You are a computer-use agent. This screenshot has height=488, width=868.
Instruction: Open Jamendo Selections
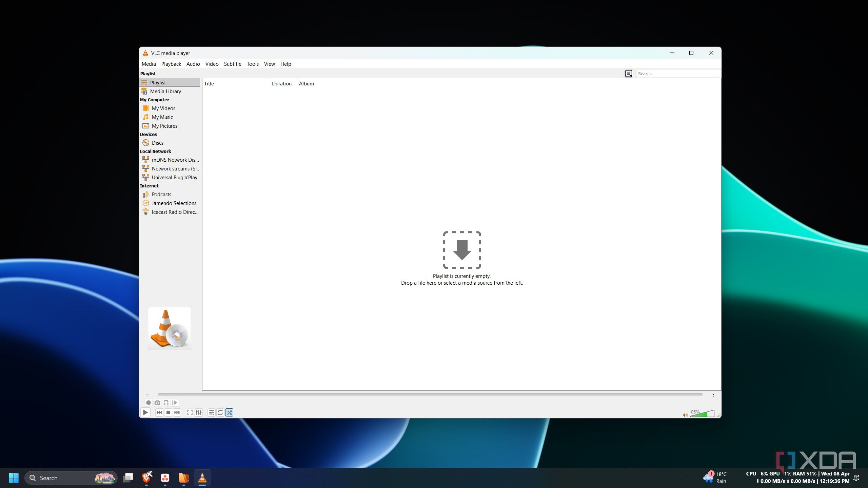[170, 203]
